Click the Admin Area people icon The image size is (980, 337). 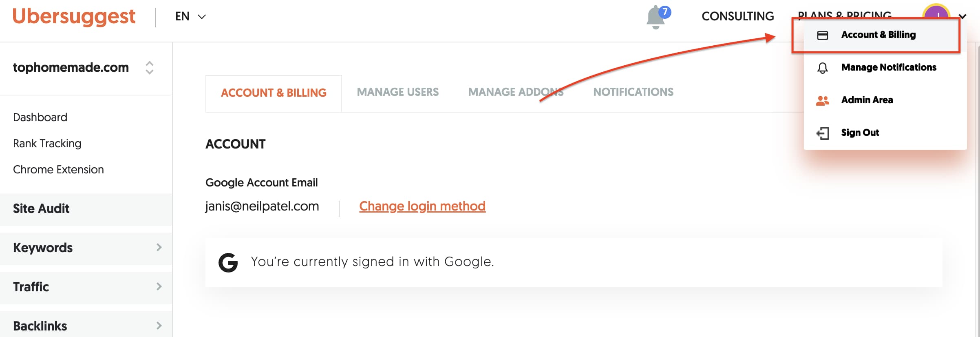pyautogui.click(x=823, y=100)
